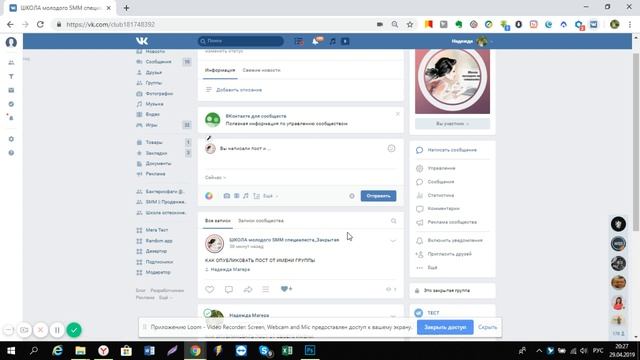This screenshot has height=360, width=640.
Task: Open the community avatar image
Action: 452,81
